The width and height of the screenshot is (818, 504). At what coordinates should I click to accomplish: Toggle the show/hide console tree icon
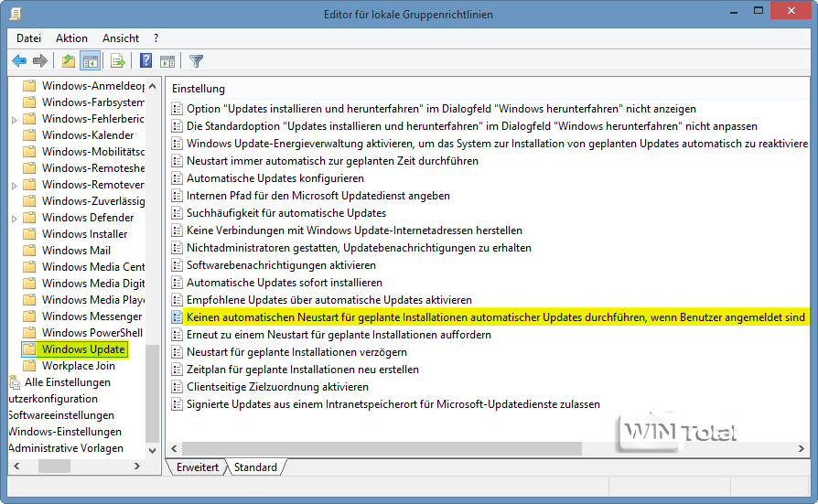(x=91, y=61)
